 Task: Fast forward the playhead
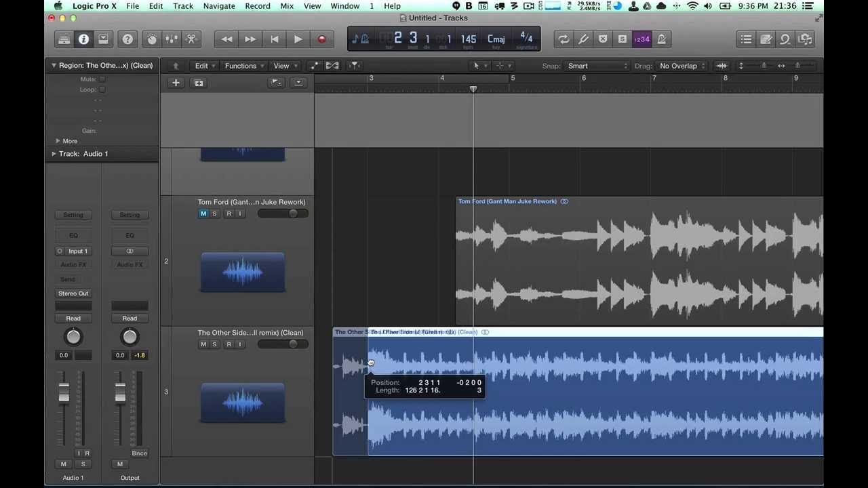(x=250, y=39)
